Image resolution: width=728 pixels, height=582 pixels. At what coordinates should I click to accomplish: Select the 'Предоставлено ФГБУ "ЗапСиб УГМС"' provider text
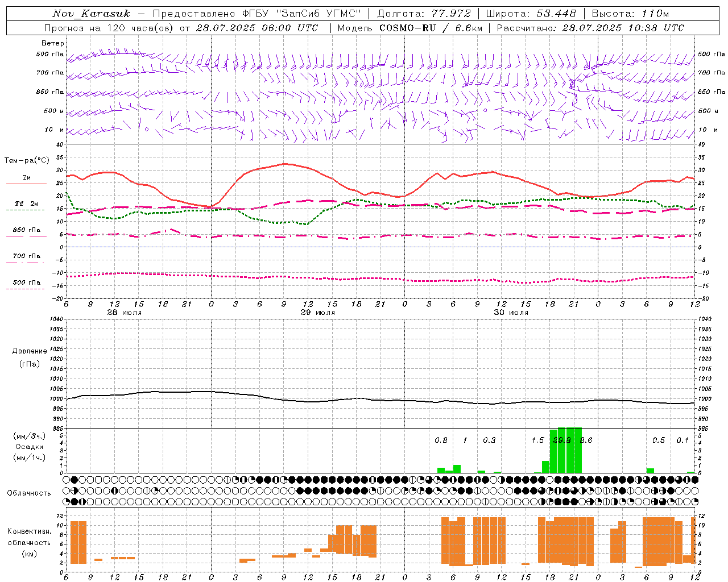pyautogui.click(x=257, y=14)
